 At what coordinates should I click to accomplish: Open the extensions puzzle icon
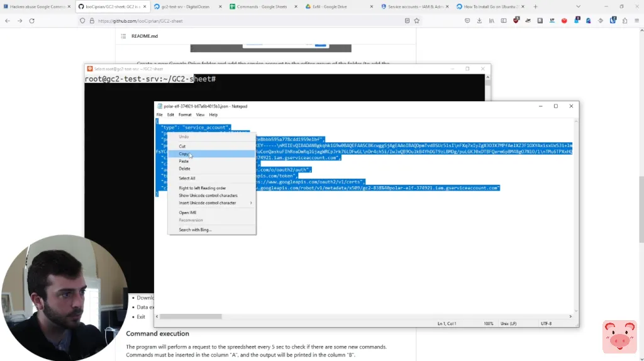pos(625,21)
